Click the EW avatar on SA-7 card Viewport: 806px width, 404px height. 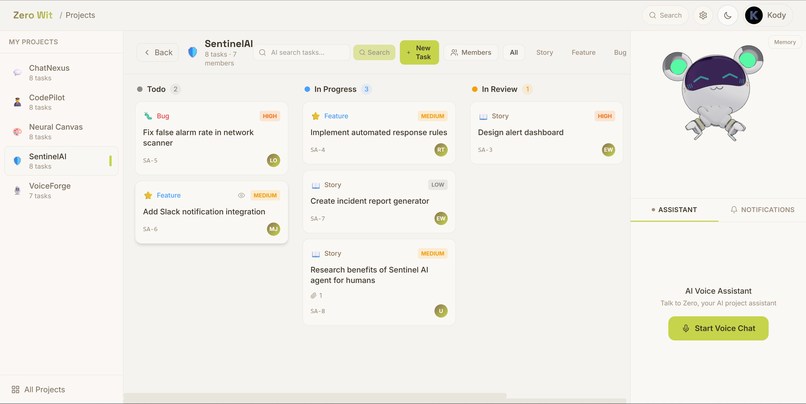tap(441, 218)
